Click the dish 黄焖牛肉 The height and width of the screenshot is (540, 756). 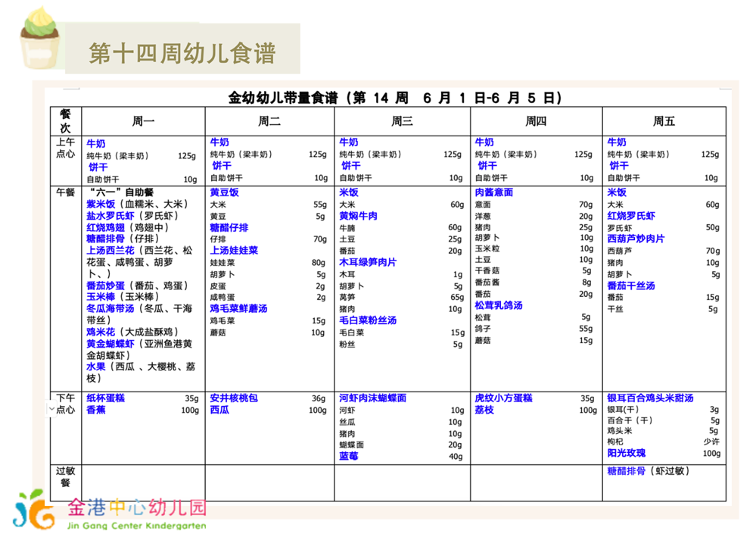pos(358,216)
